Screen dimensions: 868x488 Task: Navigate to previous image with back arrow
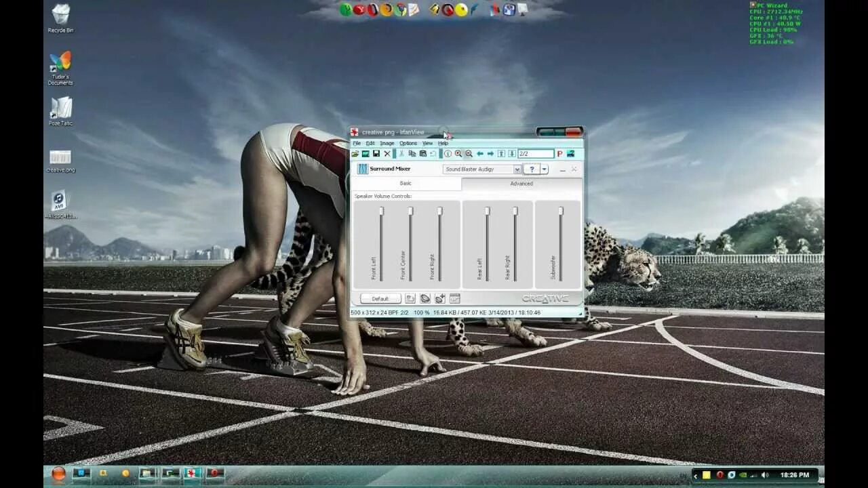[480, 154]
